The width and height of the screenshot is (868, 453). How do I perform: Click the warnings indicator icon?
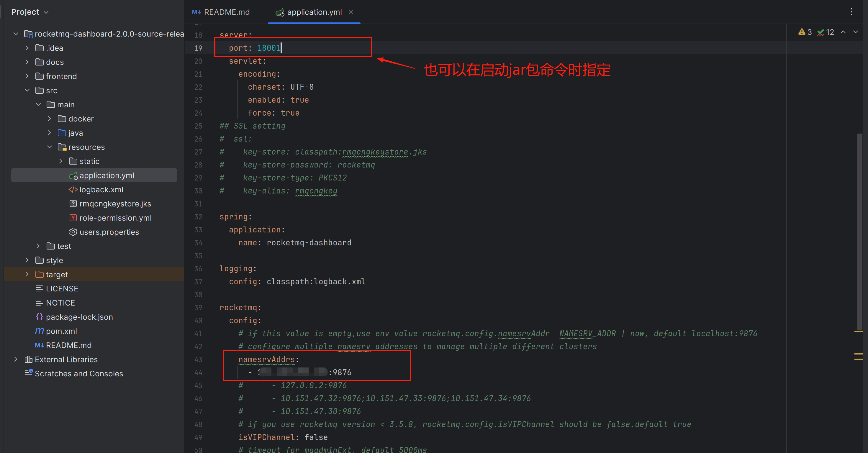click(802, 32)
